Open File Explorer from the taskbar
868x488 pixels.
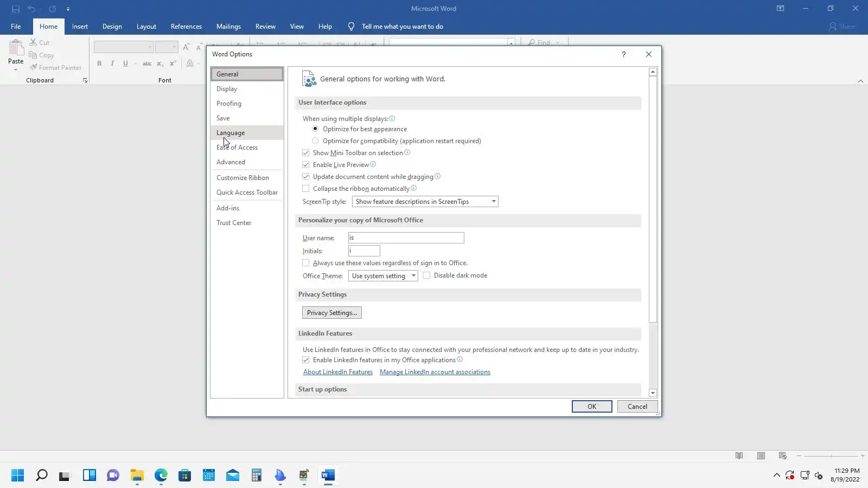click(x=137, y=476)
